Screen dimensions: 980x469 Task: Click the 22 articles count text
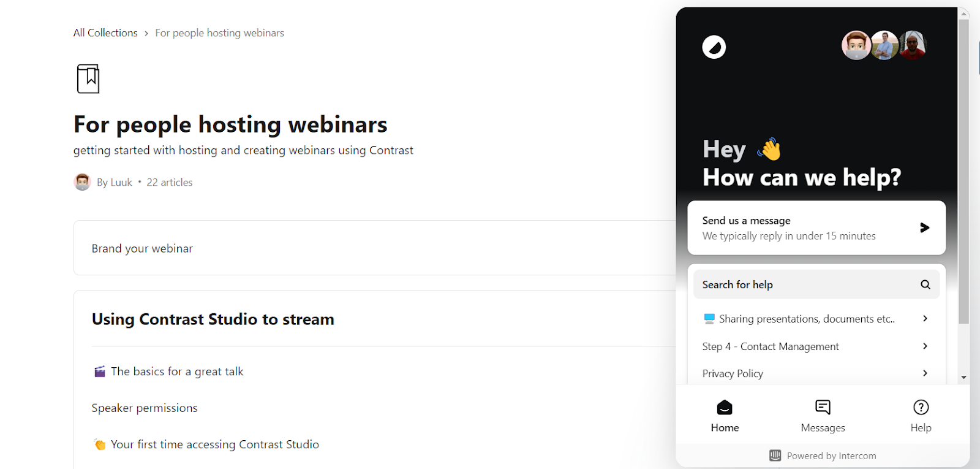point(170,182)
